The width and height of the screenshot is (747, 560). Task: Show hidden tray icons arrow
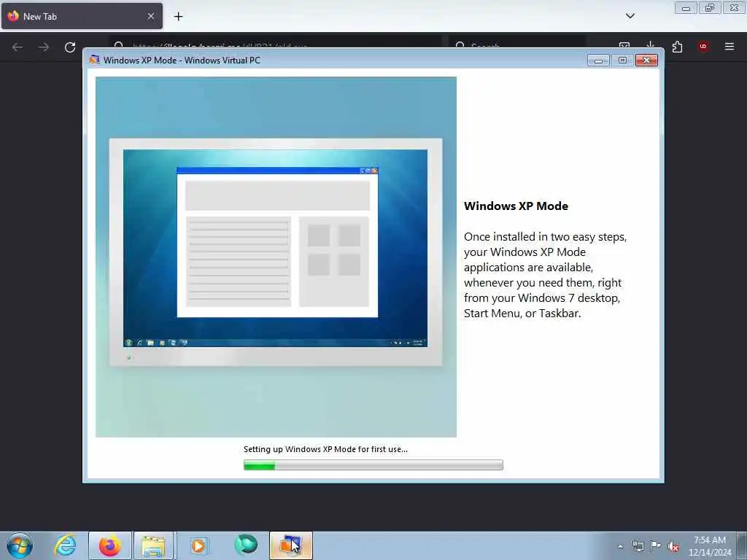click(x=620, y=546)
